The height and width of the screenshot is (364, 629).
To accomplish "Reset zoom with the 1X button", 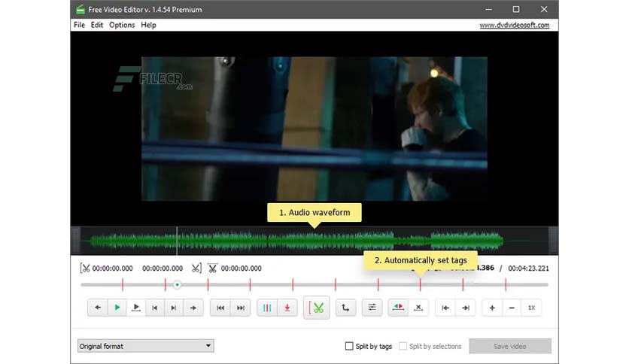I will tap(531, 308).
